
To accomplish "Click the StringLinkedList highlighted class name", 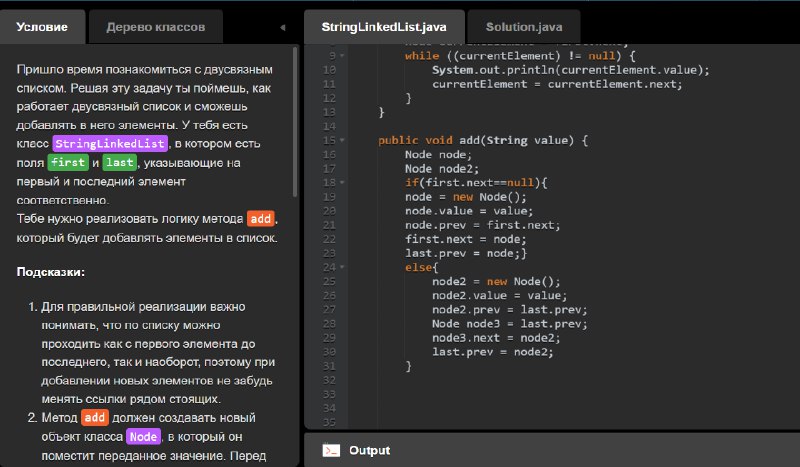I will pos(110,143).
